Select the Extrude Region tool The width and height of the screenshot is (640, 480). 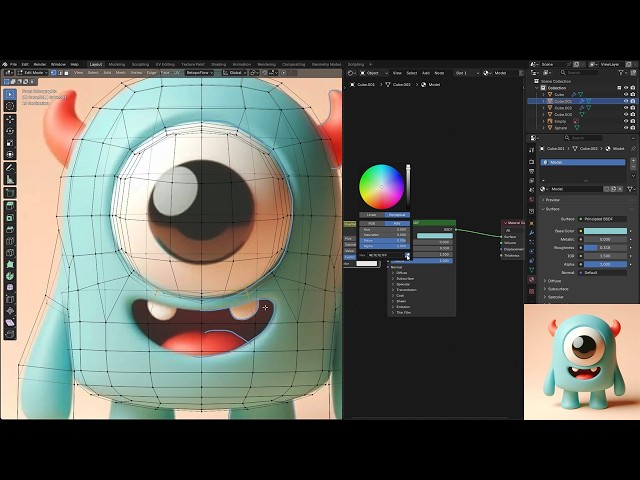click(x=10, y=206)
